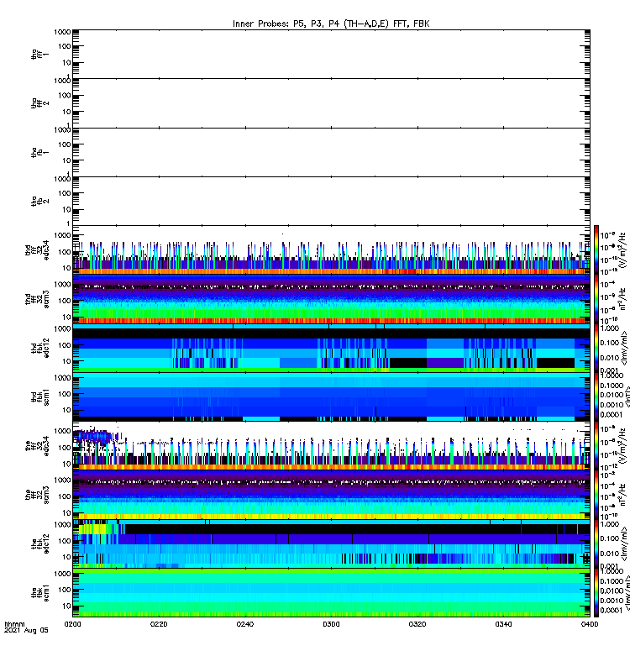Select the 'tha ff 2' panel label

40,103
